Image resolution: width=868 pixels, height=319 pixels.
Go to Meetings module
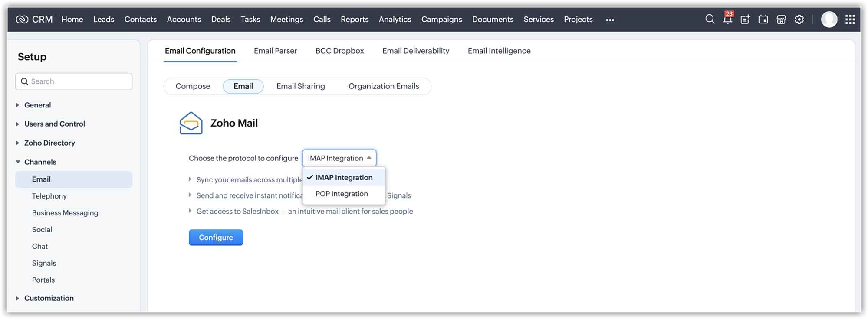(x=287, y=20)
